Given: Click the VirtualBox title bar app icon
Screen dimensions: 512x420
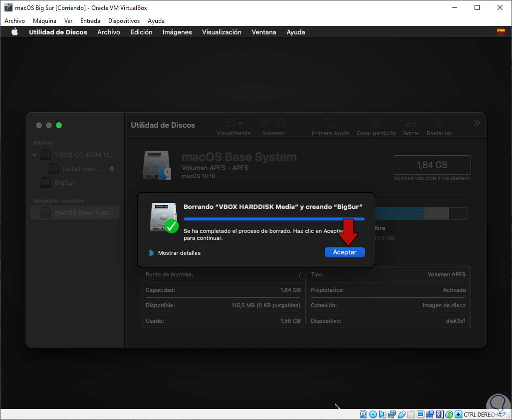Looking at the screenshot, I should click(x=8, y=7).
